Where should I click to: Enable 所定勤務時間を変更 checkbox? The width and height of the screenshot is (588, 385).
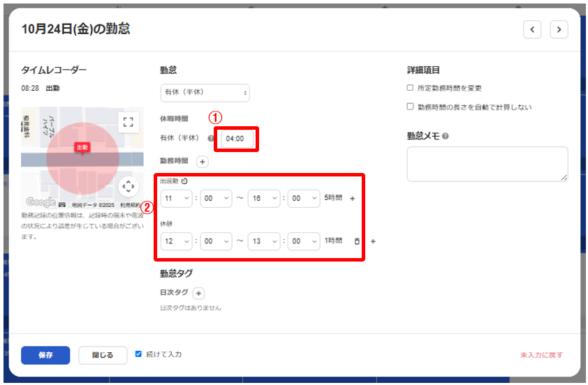(x=410, y=89)
